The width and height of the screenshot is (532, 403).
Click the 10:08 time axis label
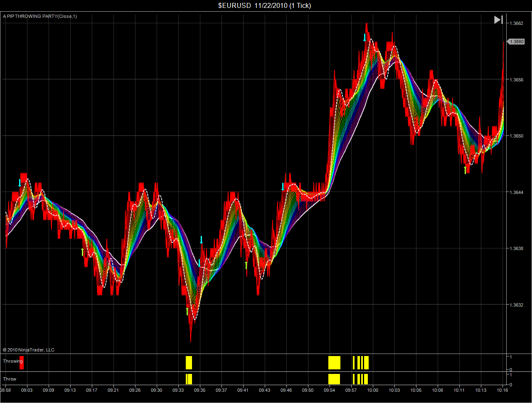(438, 390)
